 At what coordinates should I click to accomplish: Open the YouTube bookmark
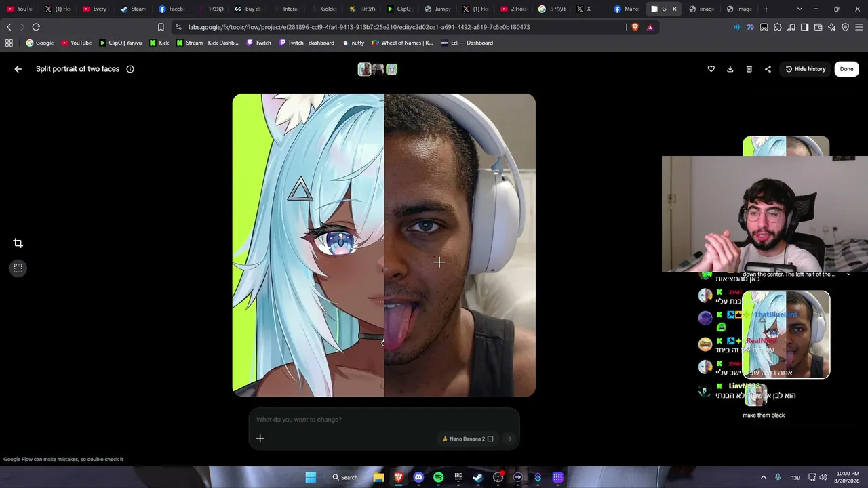(77, 43)
